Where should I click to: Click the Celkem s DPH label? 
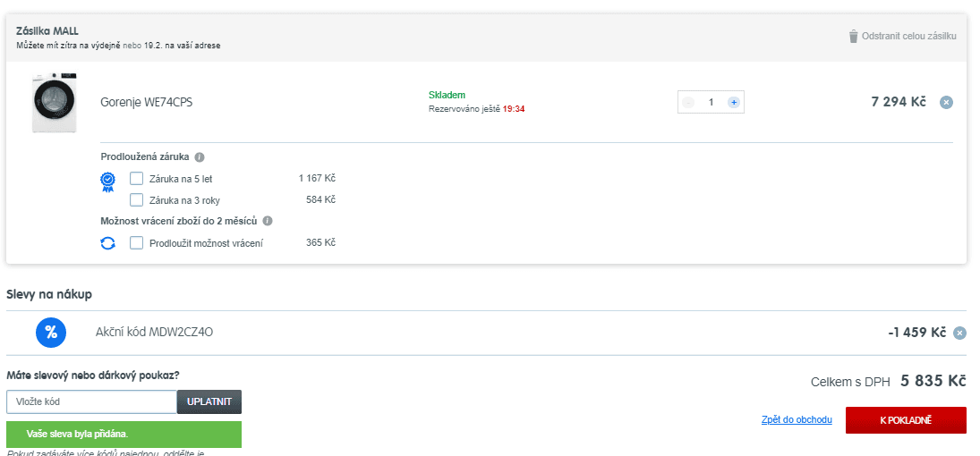coord(850,383)
